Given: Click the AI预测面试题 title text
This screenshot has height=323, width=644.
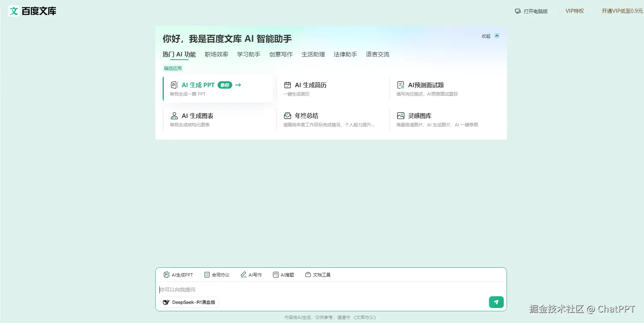Looking at the screenshot, I should [426, 85].
